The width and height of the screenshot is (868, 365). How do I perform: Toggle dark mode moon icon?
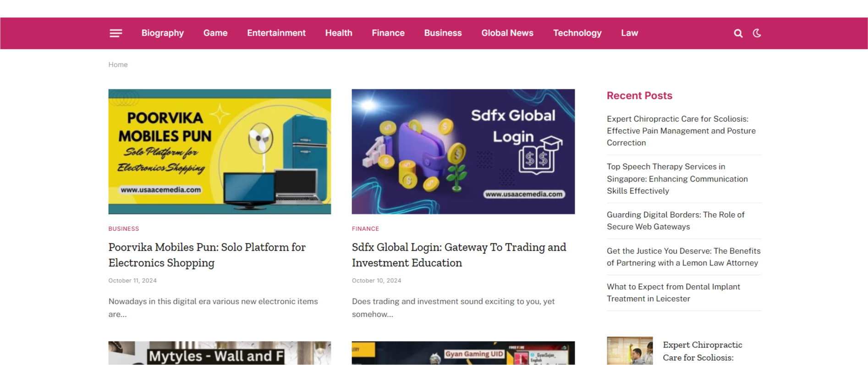(757, 33)
